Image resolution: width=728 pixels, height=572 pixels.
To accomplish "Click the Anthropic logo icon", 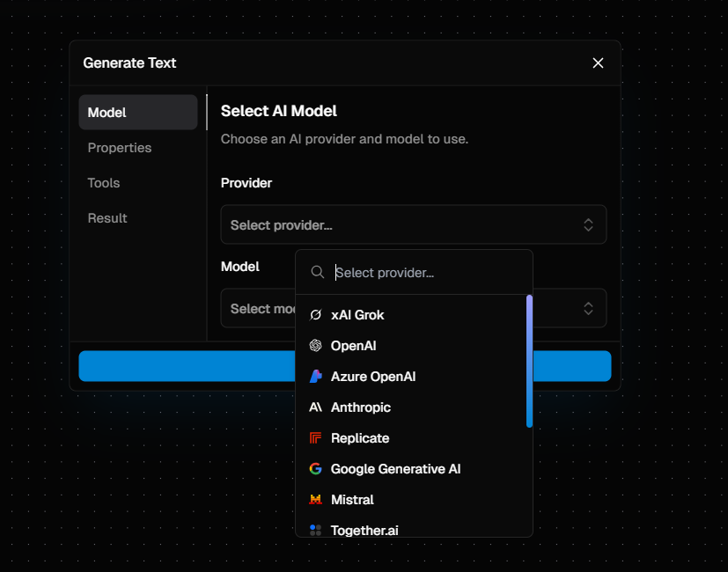I will (x=315, y=407).
